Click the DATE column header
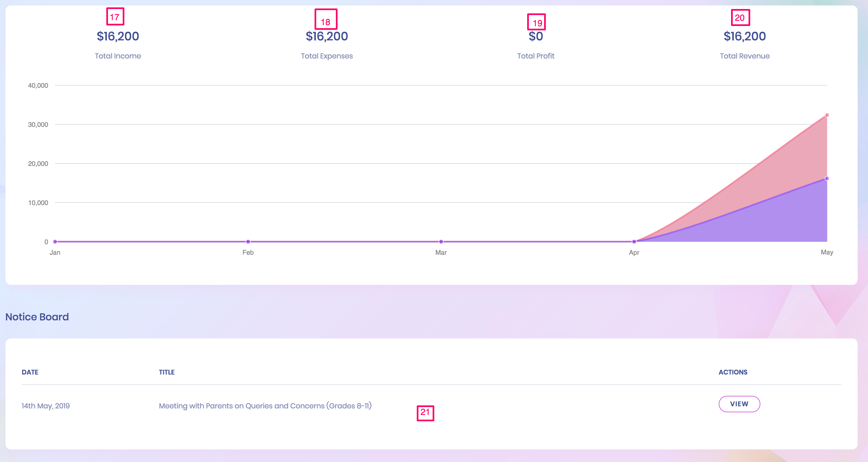This screenshot has width=868, height=462. [30, 372]
